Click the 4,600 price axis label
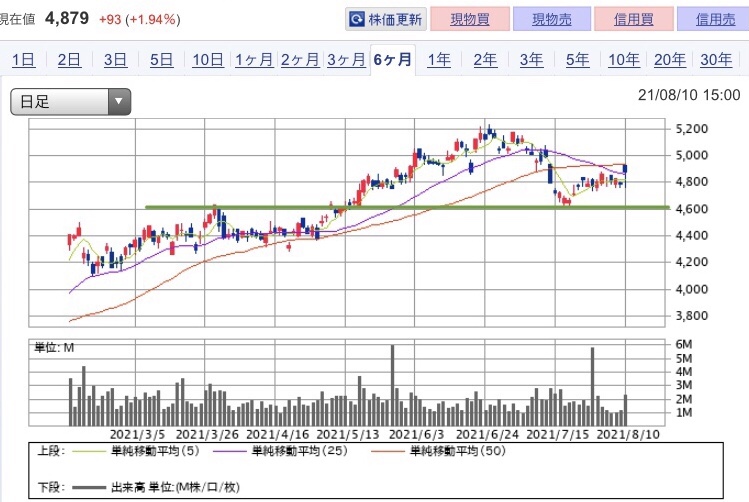749x502 pixels. pos(692,209)
